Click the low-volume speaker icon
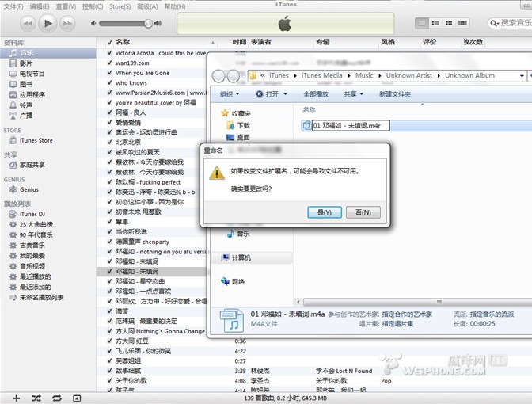The image size is (532, 404). tap(93, 24)
